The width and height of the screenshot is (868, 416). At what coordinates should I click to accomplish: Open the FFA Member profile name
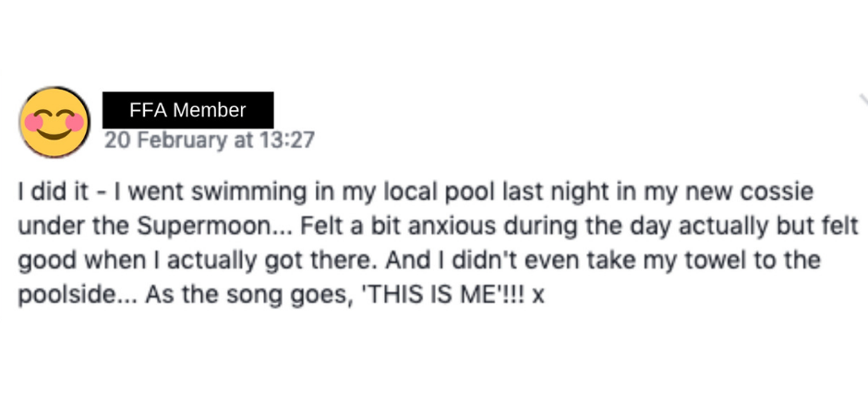tap(187, 110)
